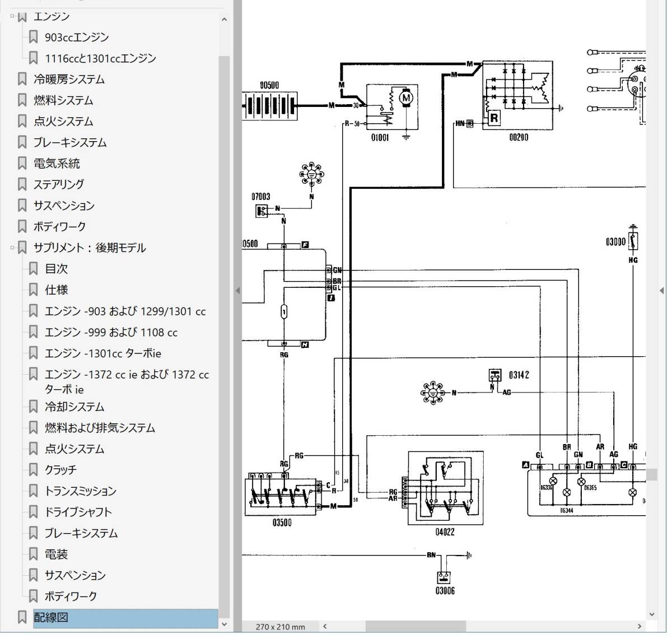Select the 燃料システム bookmark under 冷暖房システム
672x644 pixels.
point(63,100)
